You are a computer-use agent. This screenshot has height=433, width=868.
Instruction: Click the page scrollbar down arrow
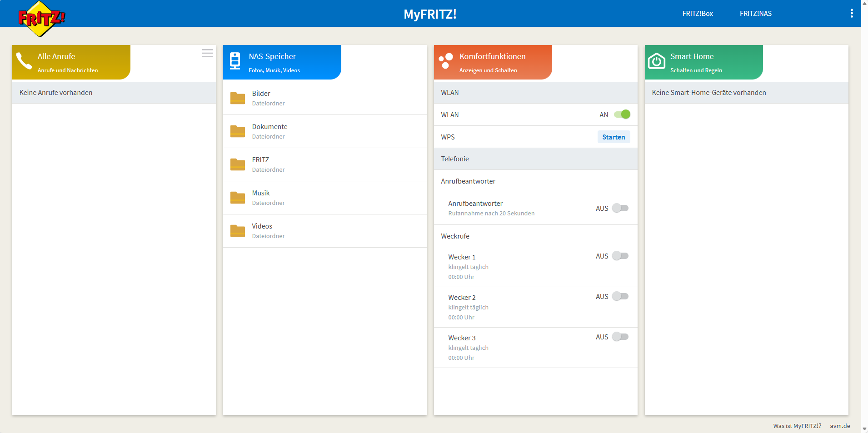pos(864,429)
